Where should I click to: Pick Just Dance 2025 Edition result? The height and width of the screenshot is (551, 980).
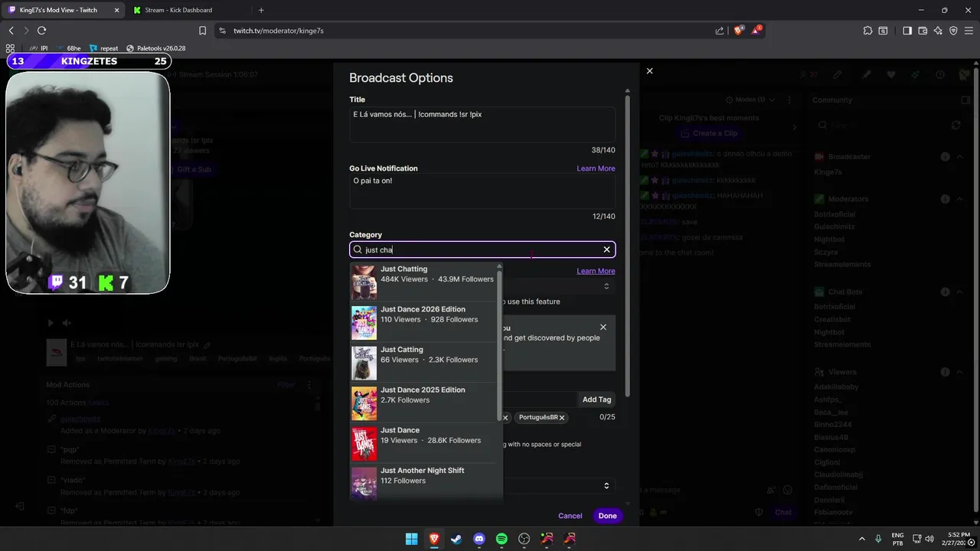coord(423,403)
